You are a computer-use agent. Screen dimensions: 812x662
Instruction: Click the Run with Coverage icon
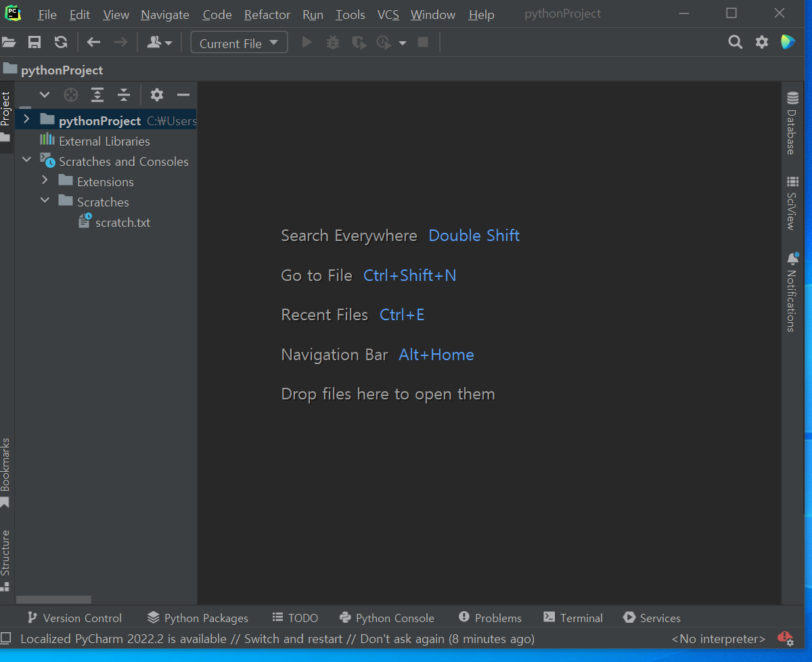[x=359, y=43]
